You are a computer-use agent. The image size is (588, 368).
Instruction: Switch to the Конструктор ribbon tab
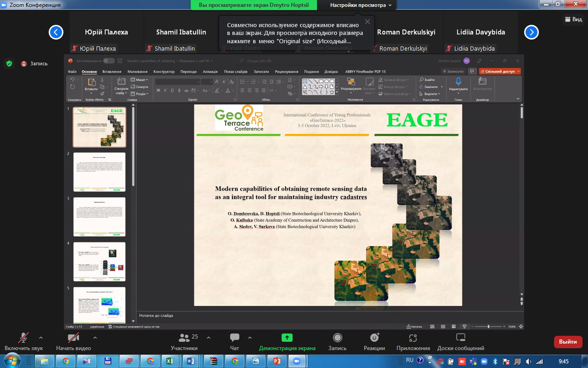[164, 72]
